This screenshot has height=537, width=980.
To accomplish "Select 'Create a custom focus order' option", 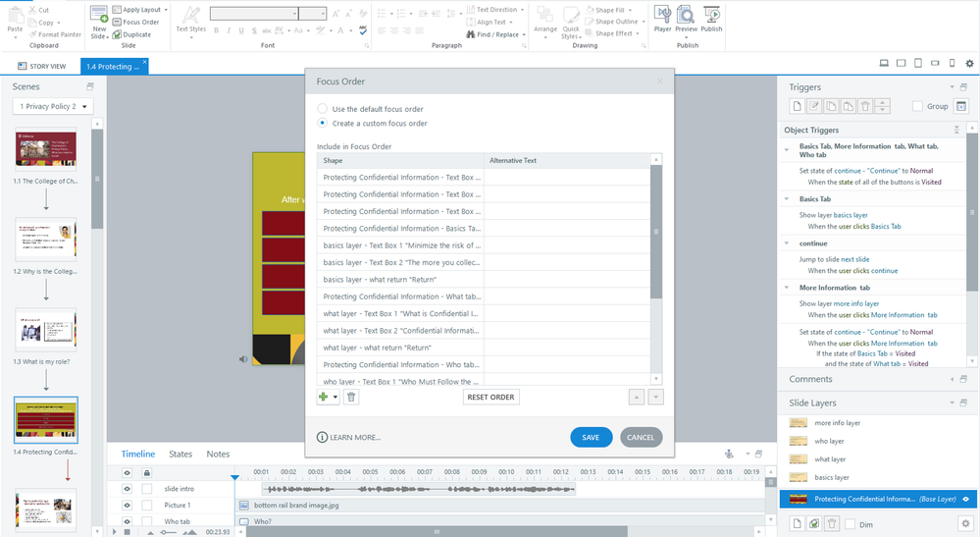I will [323, 124].
